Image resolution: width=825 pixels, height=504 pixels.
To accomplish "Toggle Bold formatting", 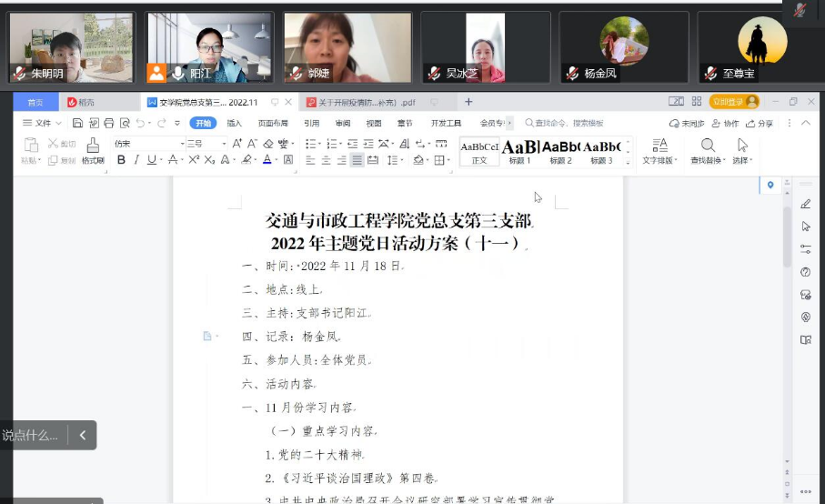I will [x=121, y=160].
